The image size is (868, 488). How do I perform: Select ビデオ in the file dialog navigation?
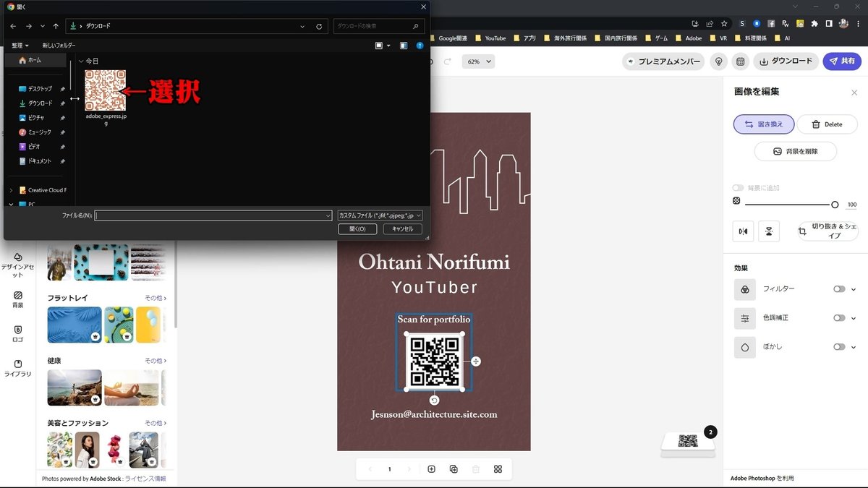(34, 146)
